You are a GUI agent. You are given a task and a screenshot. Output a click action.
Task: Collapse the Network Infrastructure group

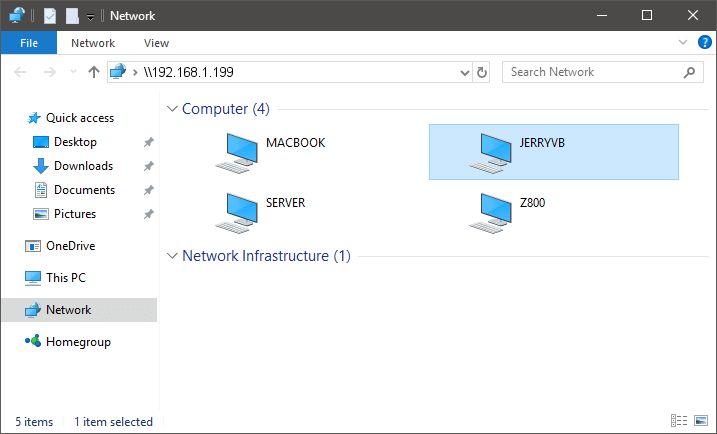point(172,256)
